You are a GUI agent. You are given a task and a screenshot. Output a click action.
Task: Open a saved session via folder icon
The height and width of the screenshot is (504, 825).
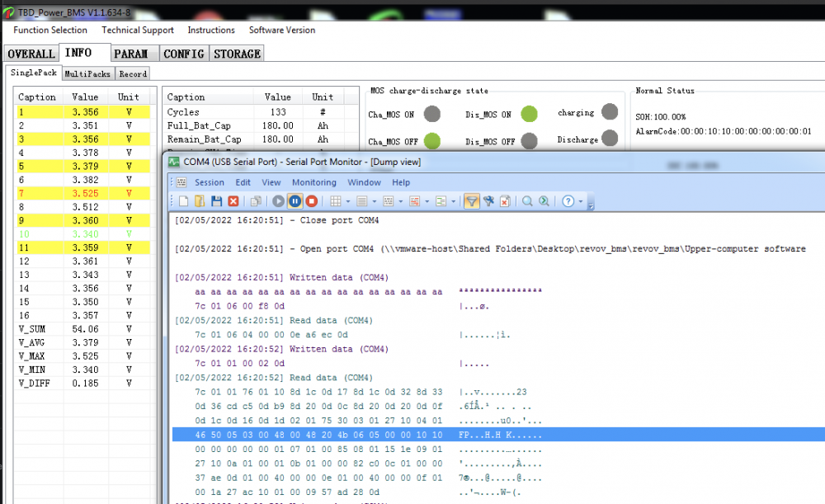click(200, 201)
